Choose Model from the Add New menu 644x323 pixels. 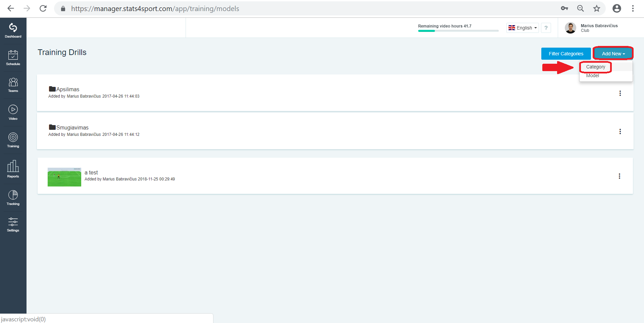tap(592, 75)
